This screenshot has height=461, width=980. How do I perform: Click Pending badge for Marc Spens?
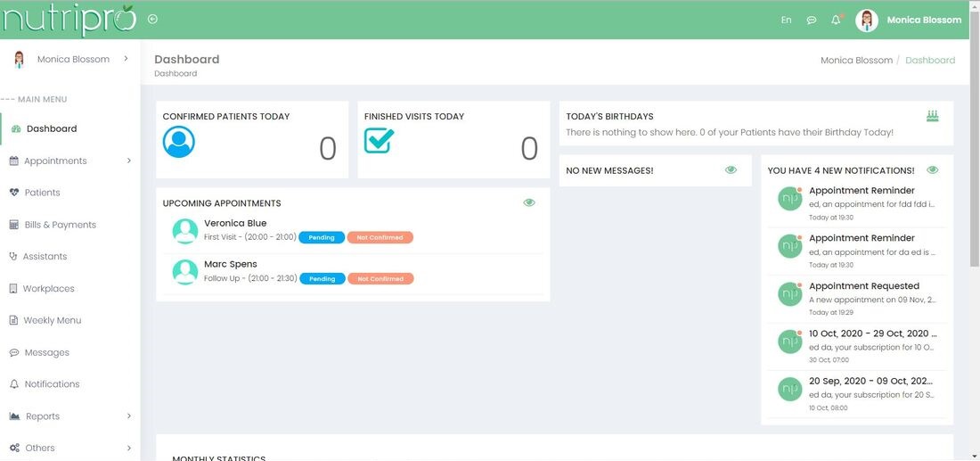[322, 279]
